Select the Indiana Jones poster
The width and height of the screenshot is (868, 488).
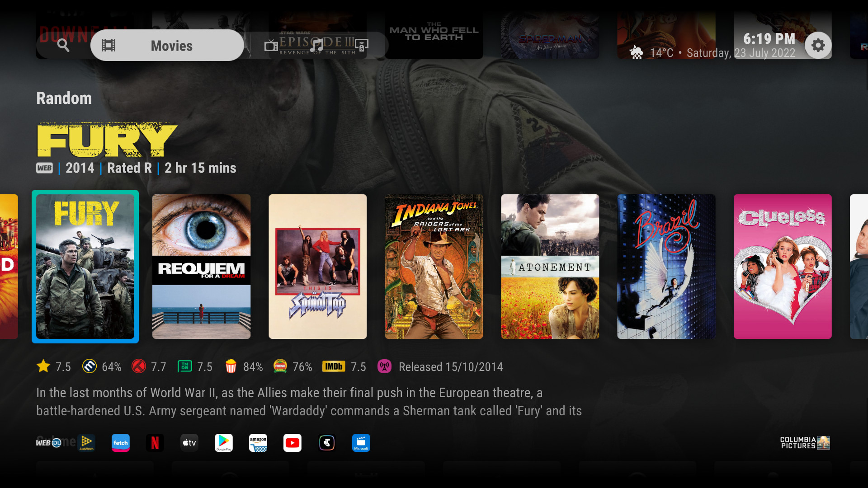point(434,267)
